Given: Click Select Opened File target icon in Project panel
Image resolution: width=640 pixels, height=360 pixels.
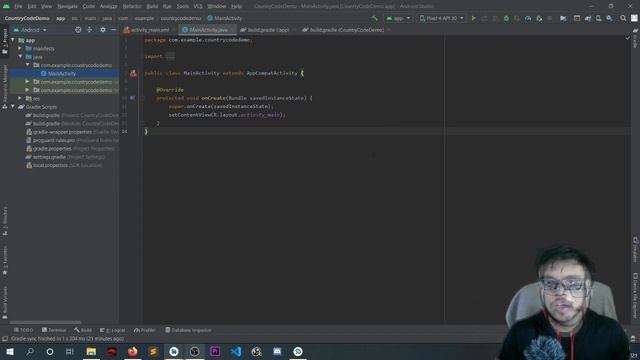Looking at the screenshot, I should coord(78,30).
